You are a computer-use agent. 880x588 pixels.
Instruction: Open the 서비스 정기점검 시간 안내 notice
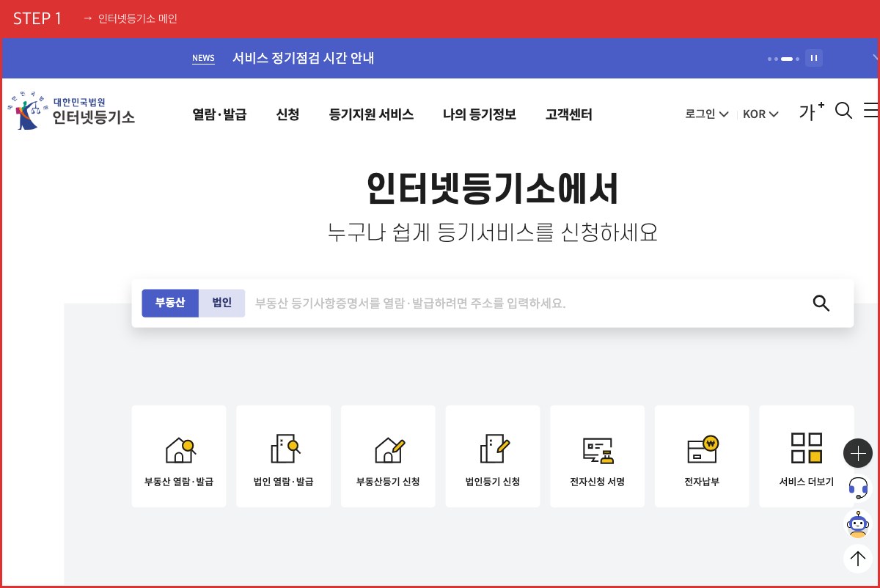click(x=304, y=58)
